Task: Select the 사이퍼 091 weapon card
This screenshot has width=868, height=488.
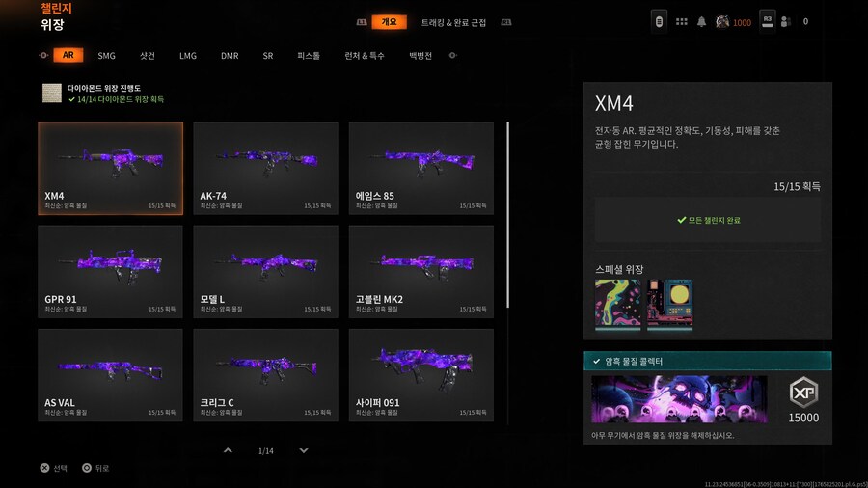Action: (x=421, y=375)
